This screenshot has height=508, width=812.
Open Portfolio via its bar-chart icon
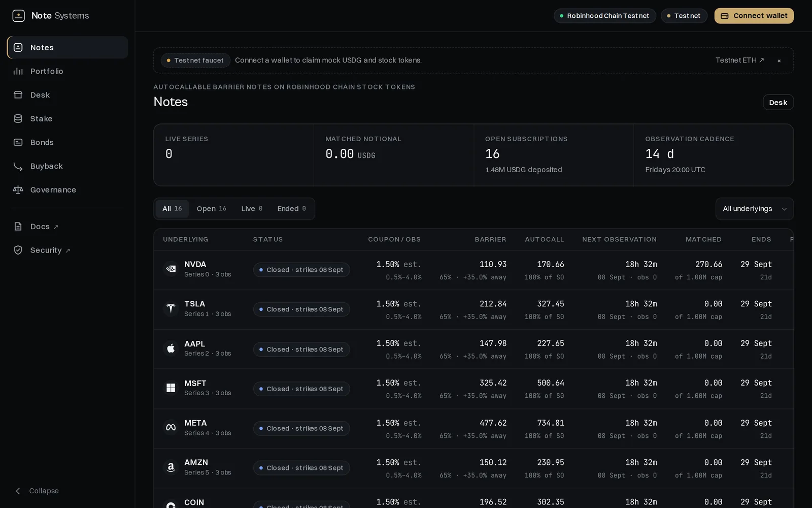click(18, 71)
